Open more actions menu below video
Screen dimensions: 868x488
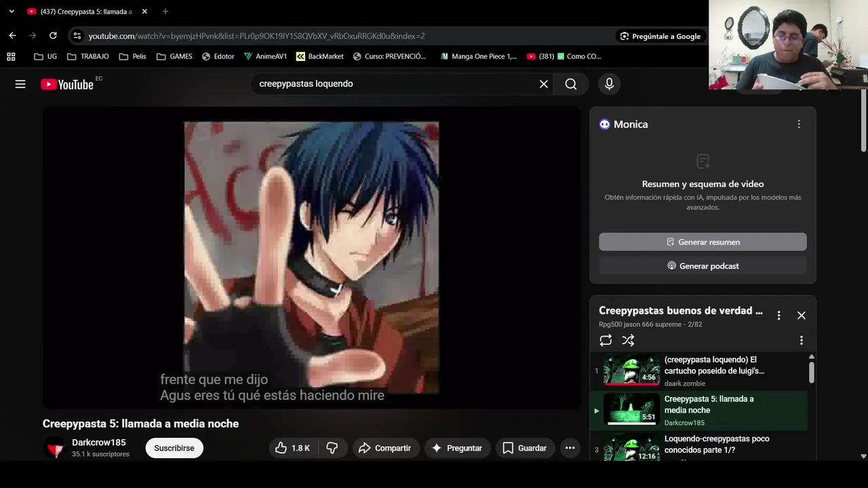coord(570,448)
